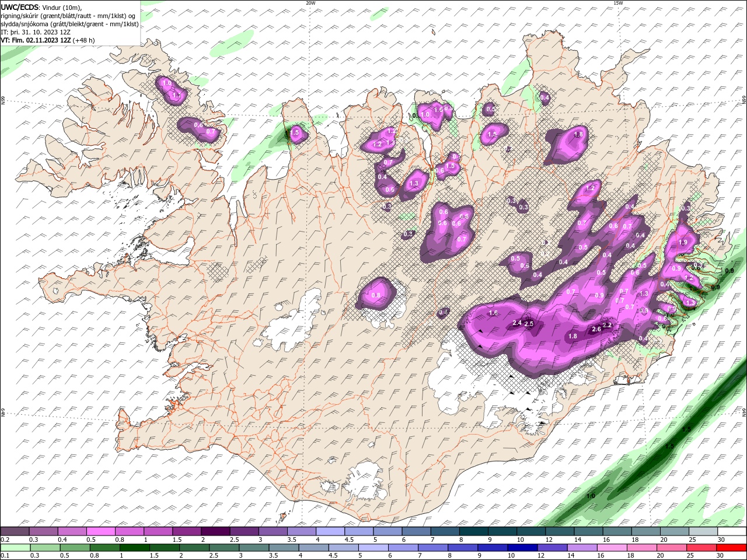Click the 12 label in upper legend row

click(x=549, y=540)
